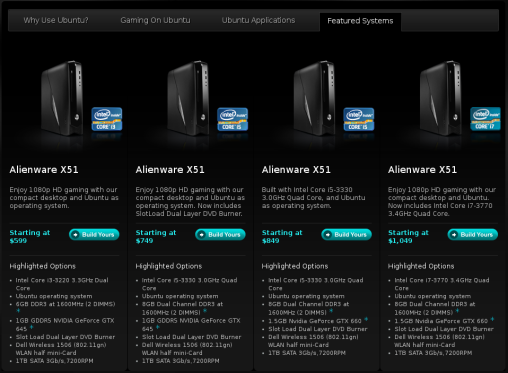Click '1.5GB Nvidia GeForce GTX 660' in $849 system
This screenshot has width=508, height=373.
pyautogui.click(x=315, y=321)
